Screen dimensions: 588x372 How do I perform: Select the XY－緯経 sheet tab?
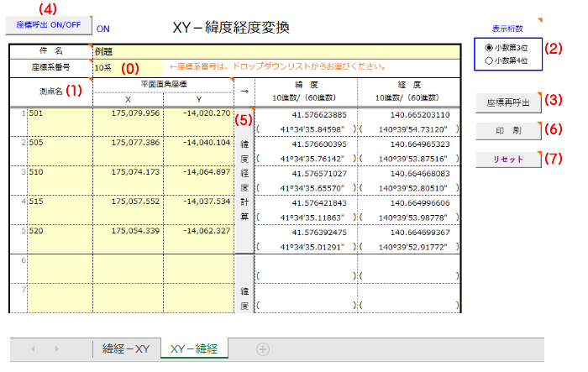click(194, 348)
